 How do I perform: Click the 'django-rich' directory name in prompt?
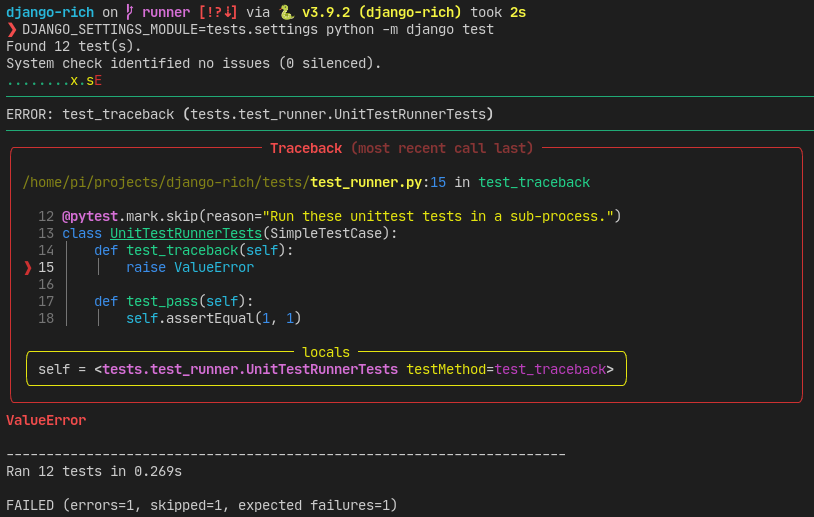click(x=50, y=12)
